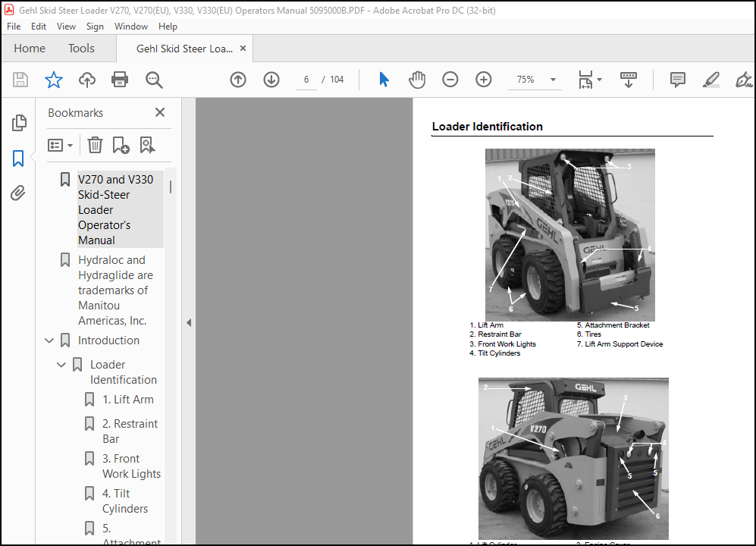Select the Gehl Skid Steer Loa... document tab
The width and height of the screenshot is (756, 546).
184,49
